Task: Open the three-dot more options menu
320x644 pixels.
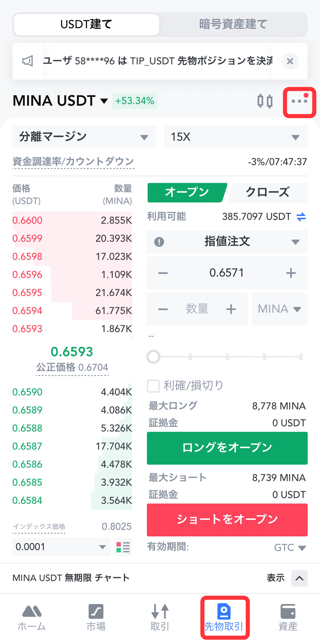Action: 299,102
